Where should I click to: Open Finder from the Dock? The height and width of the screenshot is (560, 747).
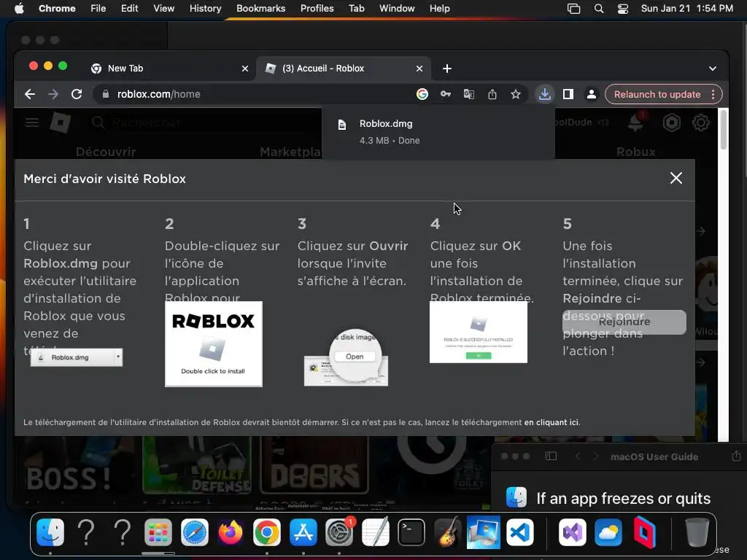[50, 532]
